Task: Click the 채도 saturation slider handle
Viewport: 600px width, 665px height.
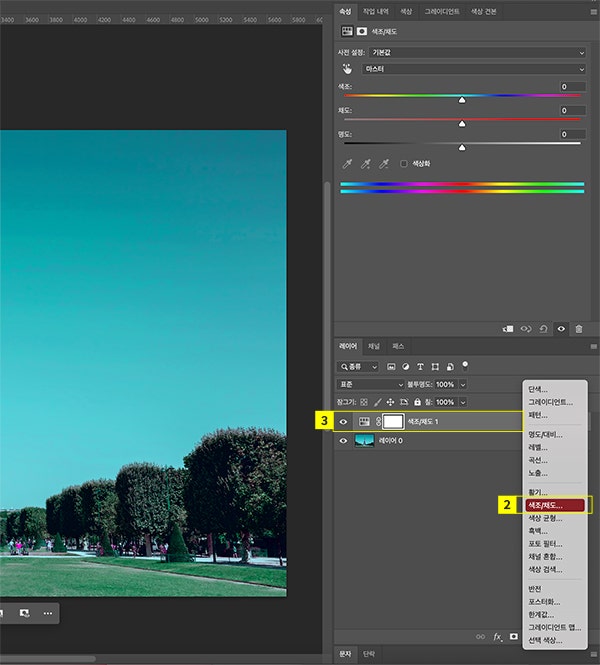Action: click(462, 124)
